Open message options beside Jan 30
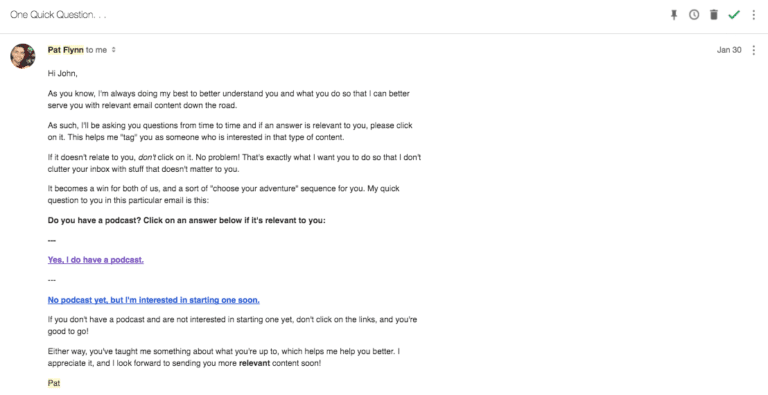The image size is (768, 395). pyautogui.click(x=754, y=50)
